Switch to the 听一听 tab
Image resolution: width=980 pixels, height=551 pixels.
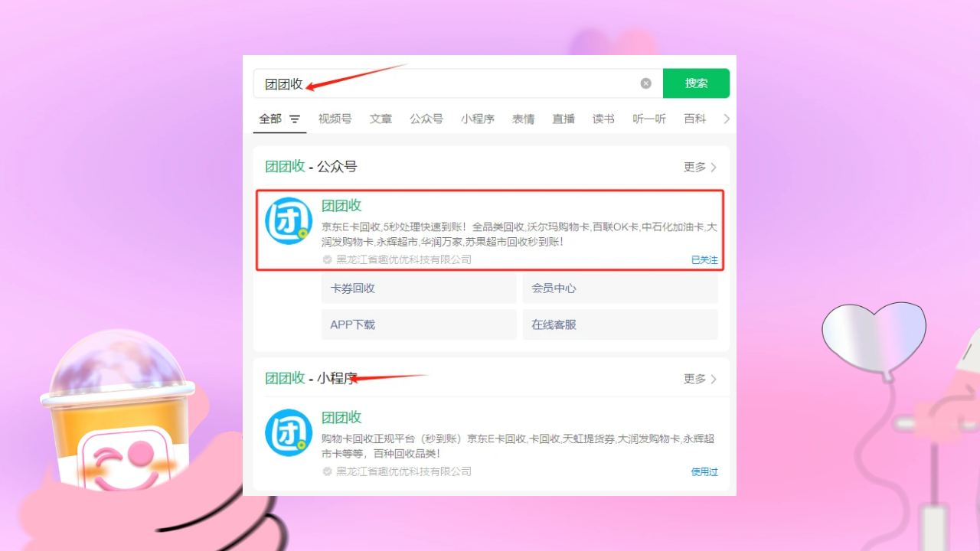[649, 119]
